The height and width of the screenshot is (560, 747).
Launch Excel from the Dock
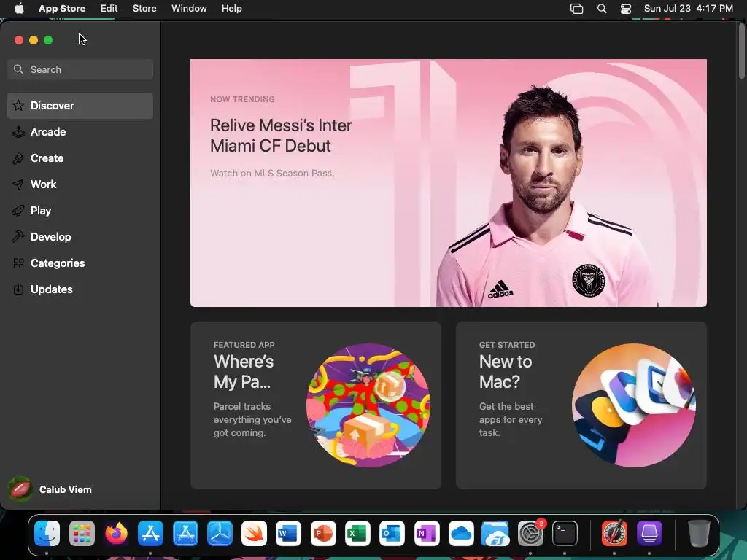click(357, 533)
